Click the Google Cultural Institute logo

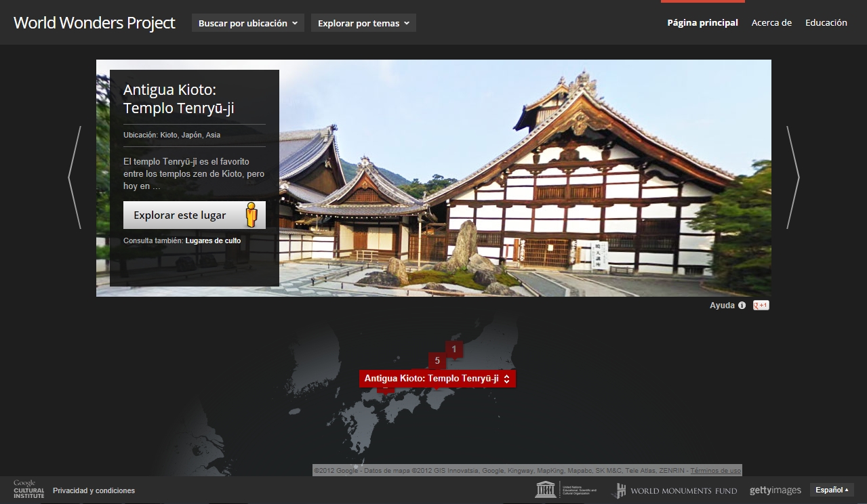pos(28,489)
